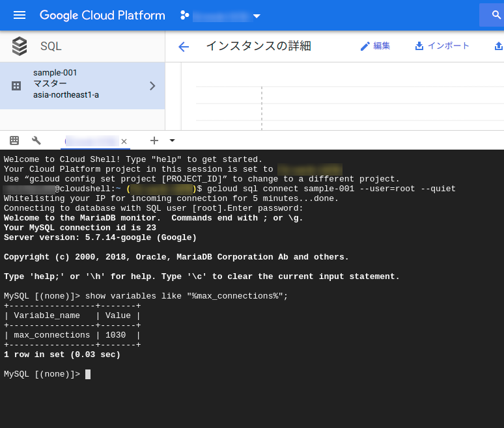Viewport: 504px width, 428px height.
Task: Click the project selector hexagon icon
Action: point(184,15)
